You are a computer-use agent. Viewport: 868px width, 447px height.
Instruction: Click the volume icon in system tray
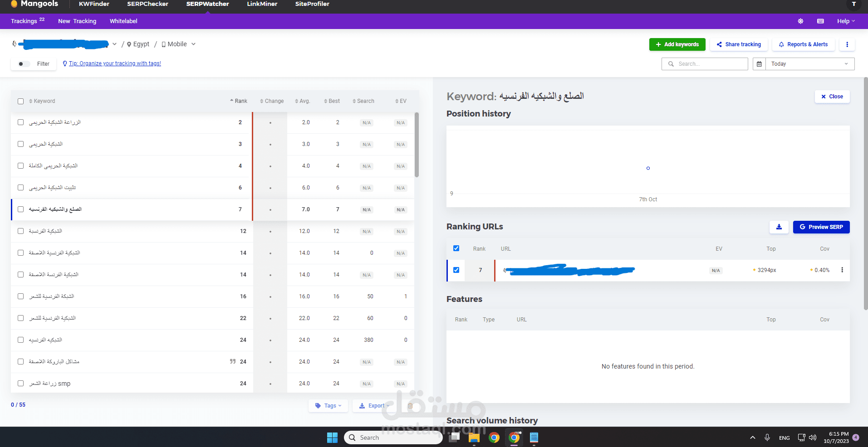tap(813, 437)
